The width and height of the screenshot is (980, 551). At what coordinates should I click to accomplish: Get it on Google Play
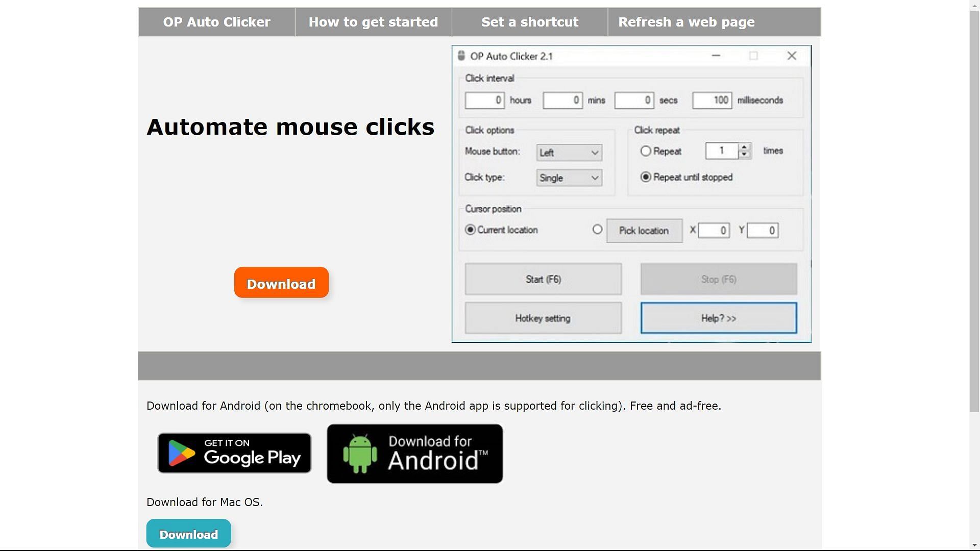(x=234, y=453)
